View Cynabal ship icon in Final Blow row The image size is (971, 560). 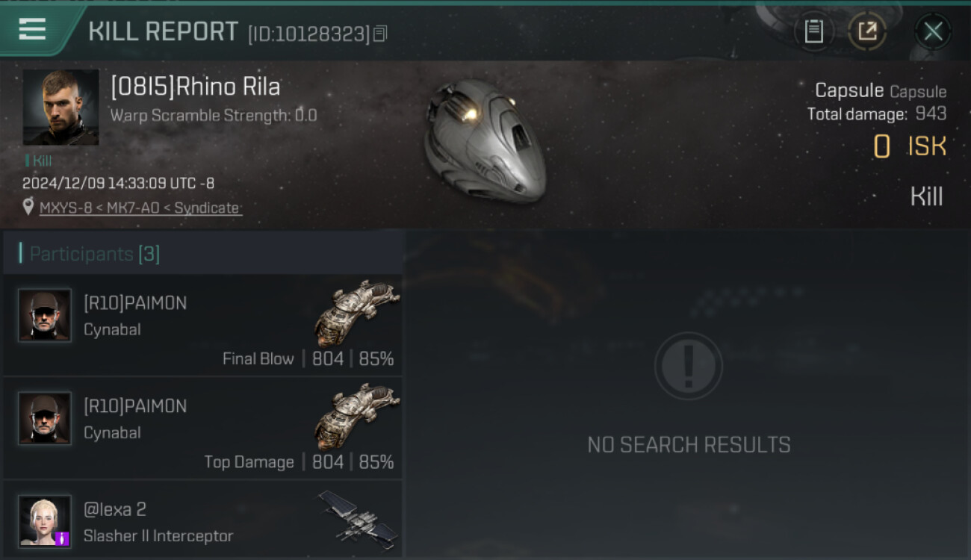pyautogui.click(x=357, y=314)
